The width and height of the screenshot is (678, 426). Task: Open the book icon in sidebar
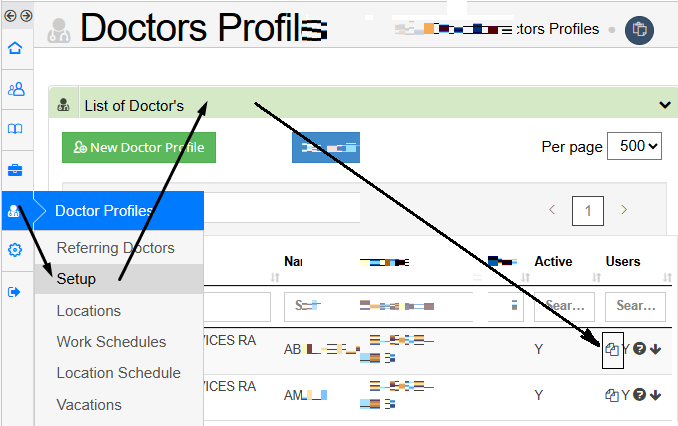(15, 129)
